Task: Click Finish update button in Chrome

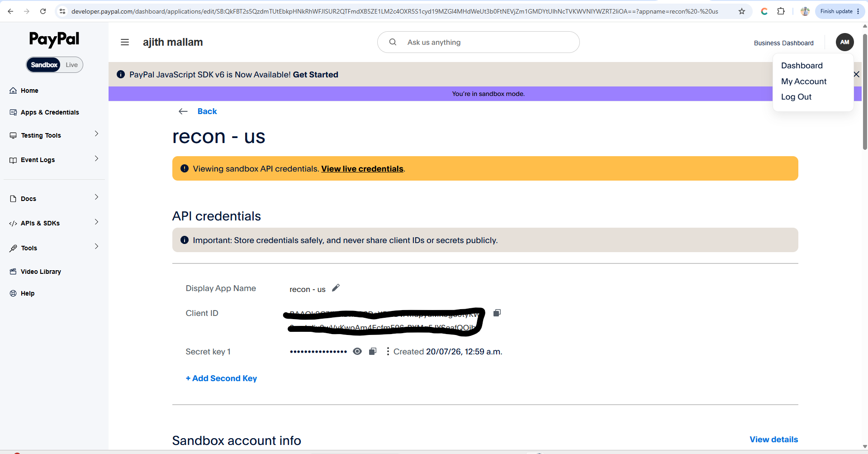Action: tap(840, 11)
